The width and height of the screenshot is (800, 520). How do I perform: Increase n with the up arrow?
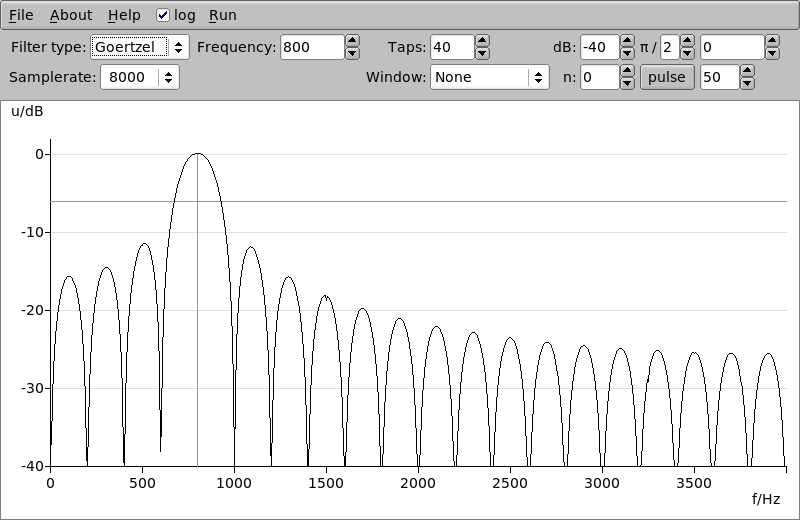pos(627,71)
